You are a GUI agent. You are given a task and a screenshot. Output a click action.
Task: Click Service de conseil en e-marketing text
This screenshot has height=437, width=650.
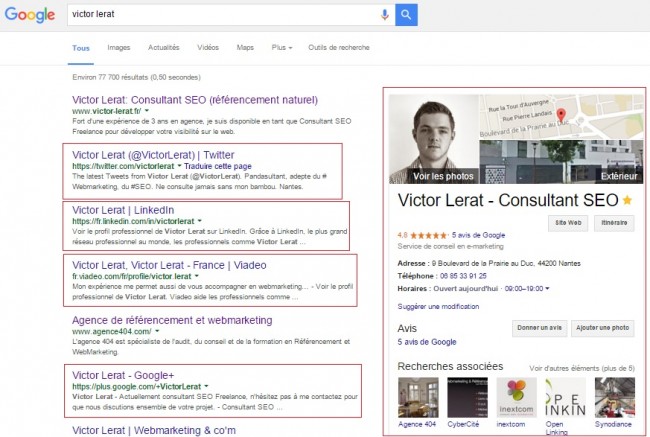[x=451, y=247]
